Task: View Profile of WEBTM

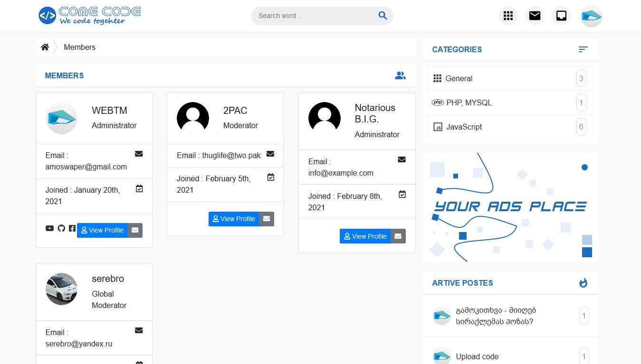Action: [102, 230]
